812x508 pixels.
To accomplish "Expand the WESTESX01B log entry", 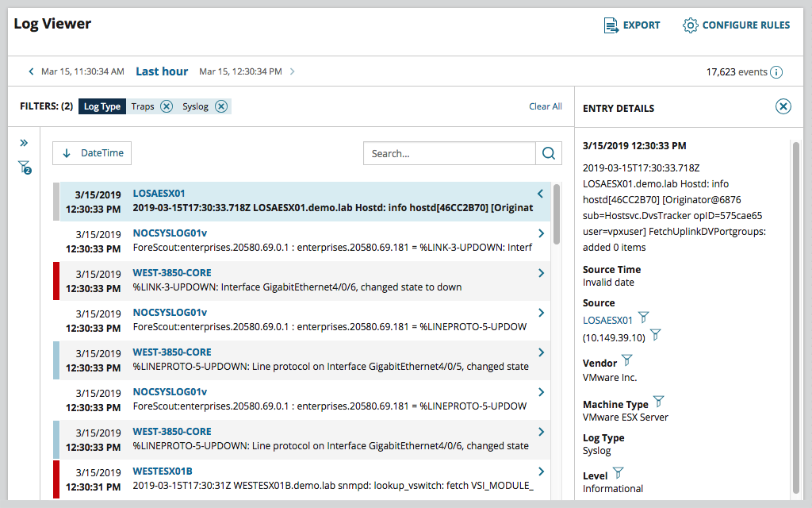I will [541, 471].
